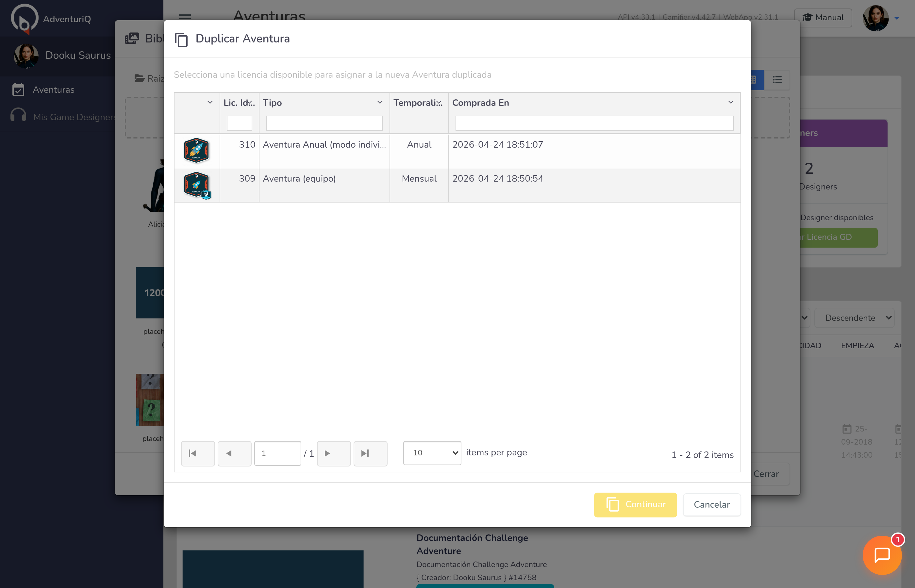The image size is (915, 588).
Task: Toggle the hamburger menu icon
Action: coord(185,17)
